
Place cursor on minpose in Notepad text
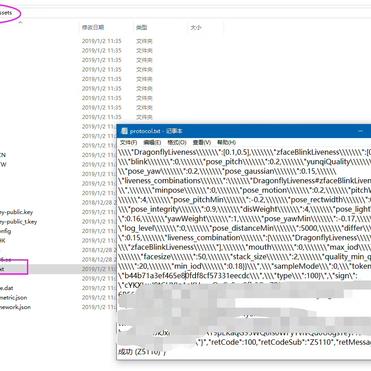(x=171, y=190)
